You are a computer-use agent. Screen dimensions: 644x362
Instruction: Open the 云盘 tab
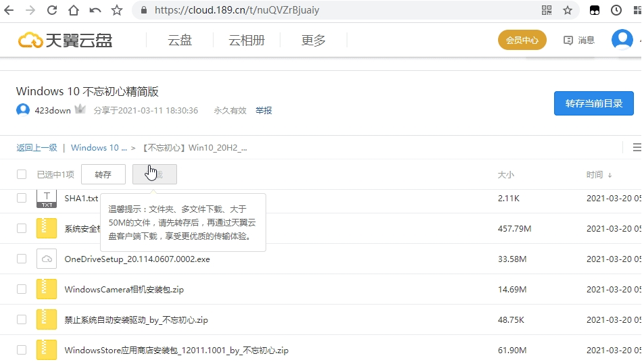[x=180, y=41]
